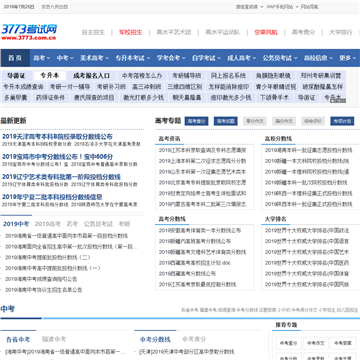Click the red 军校招生 link

(130, 32)
